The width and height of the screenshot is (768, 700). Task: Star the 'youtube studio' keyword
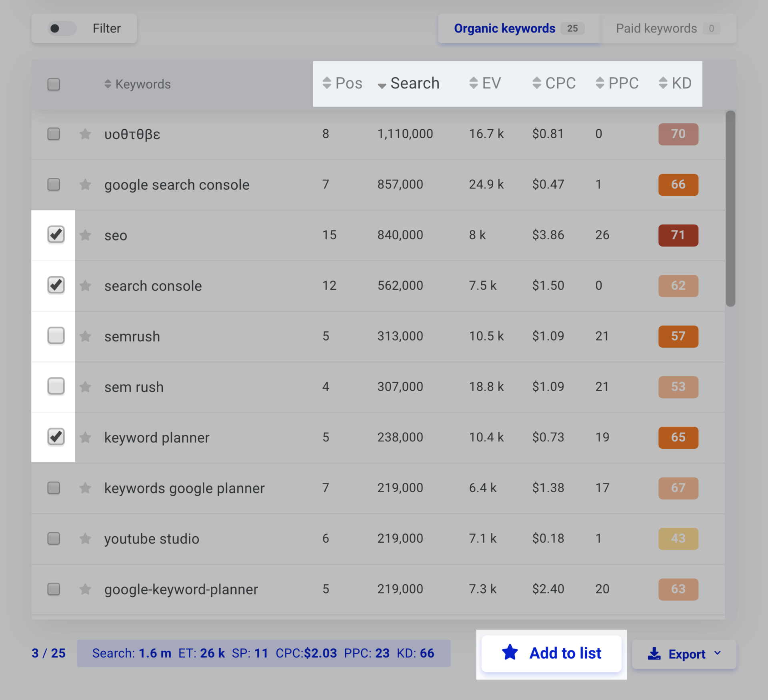(x=85, y=539)
